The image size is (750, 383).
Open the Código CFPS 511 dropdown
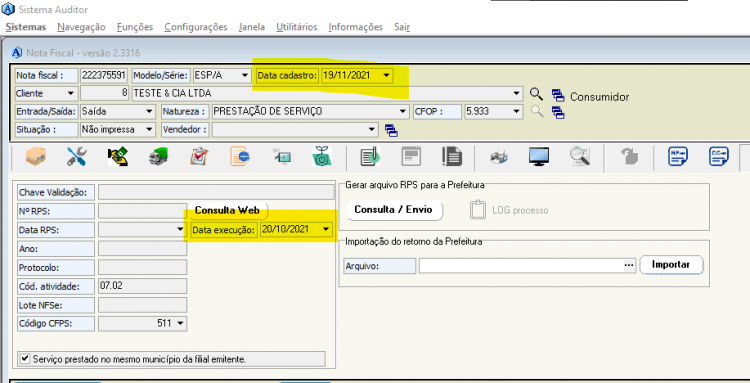(180, 324)
